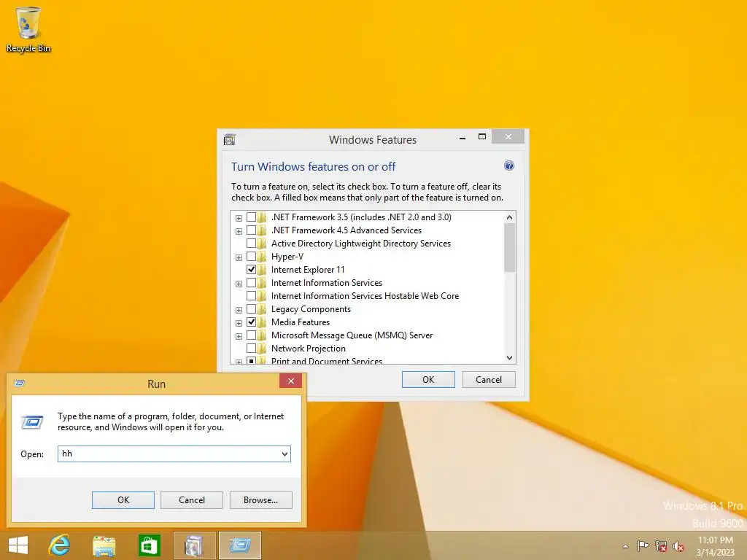Maximize the Windows Features window
Viewport: 747px width, 560px height.
point(482,136)
